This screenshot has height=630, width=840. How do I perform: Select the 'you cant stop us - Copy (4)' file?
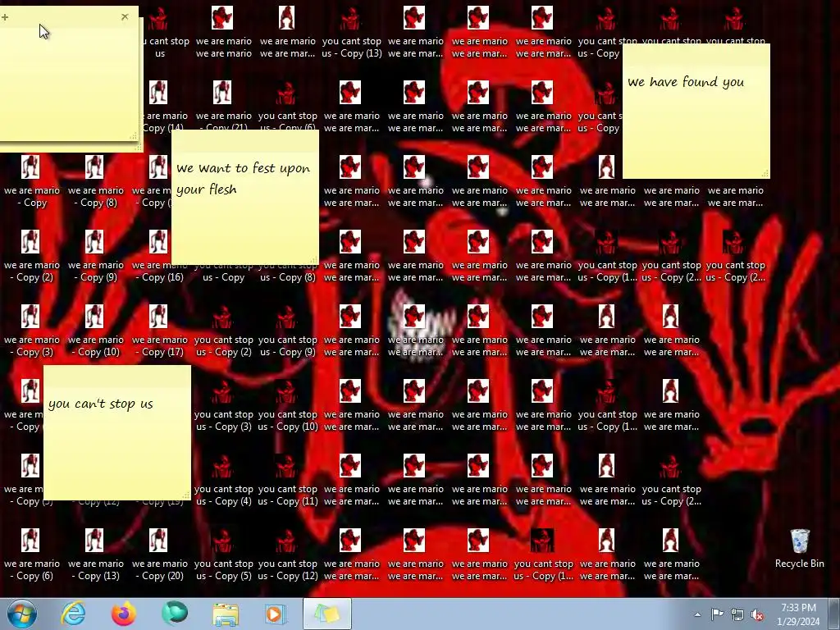[223, 480]
